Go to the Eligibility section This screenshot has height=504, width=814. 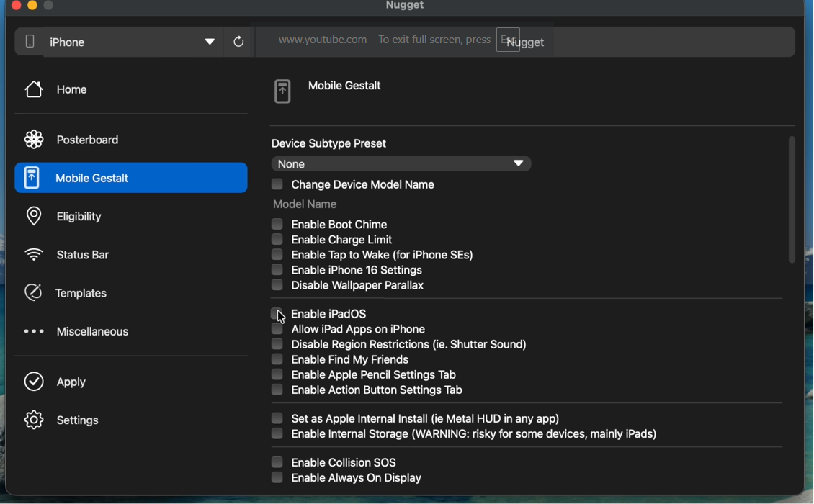click(79, 217)
